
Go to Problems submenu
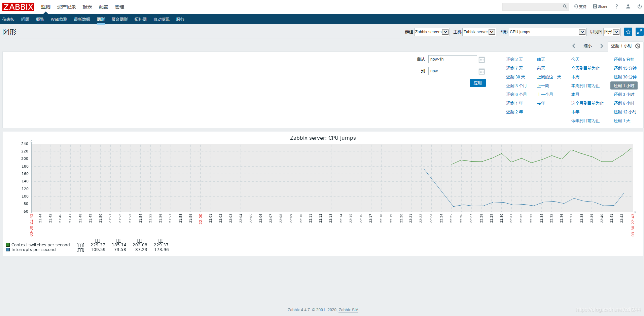(x=25, y=20)
